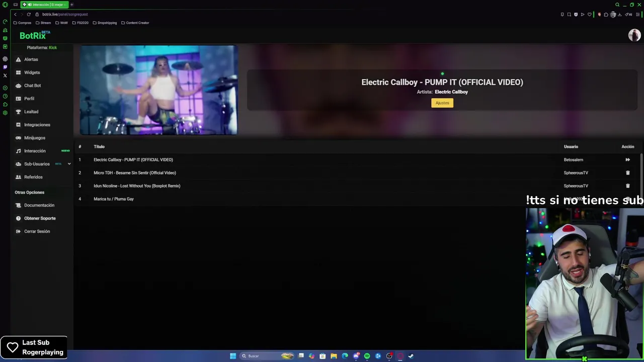Click the Opera GX logo button
644x362 pixels.
tap(5, 5)
